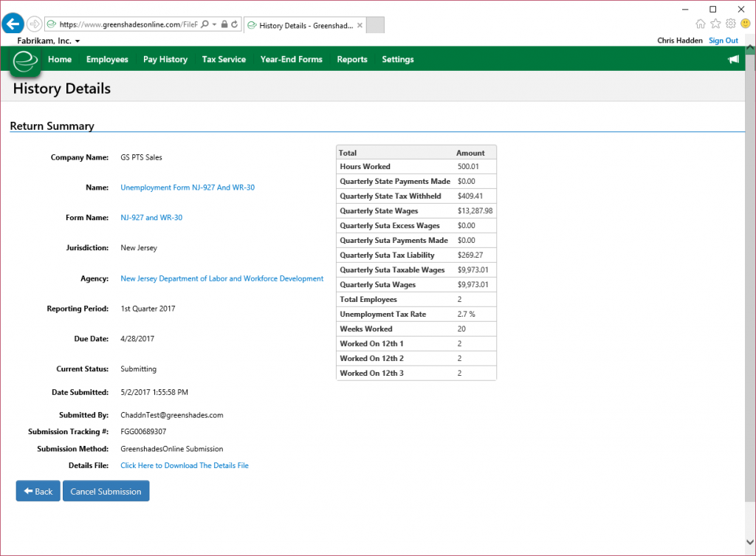Screen dimensions: 756x556
Task: Open the Tax Service menu
Action: [x=224, y=59]
